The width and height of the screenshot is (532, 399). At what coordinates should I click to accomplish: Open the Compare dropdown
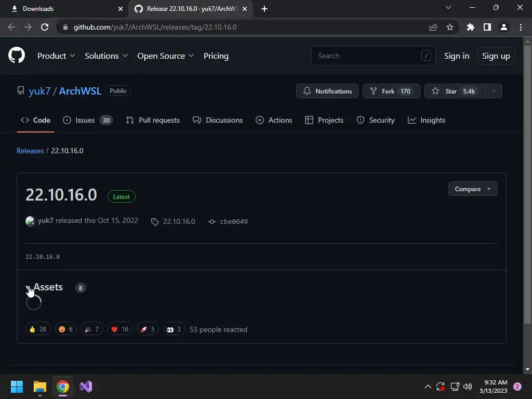click(x=473, y=189)
